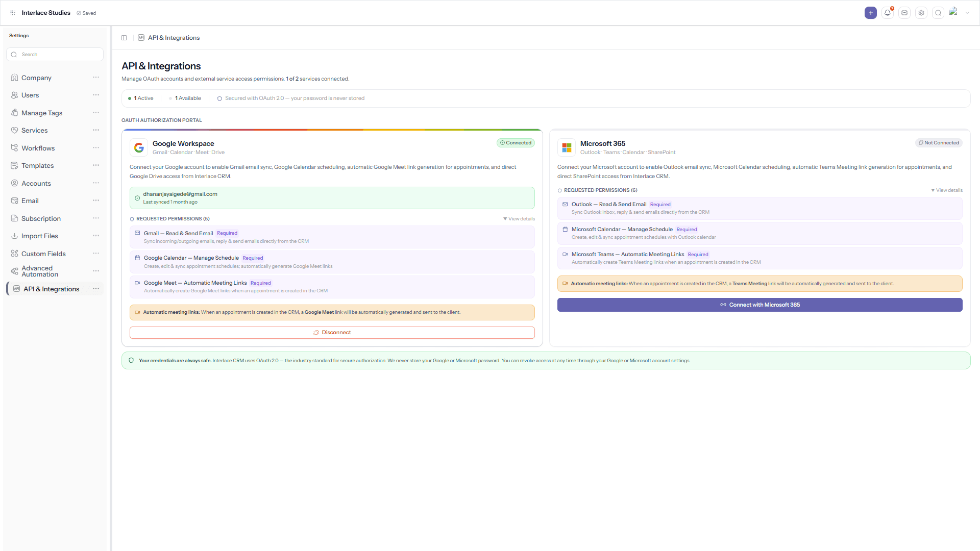980x551 pixels.
Task: Click the Connected status badge
Action: point(516,143)
